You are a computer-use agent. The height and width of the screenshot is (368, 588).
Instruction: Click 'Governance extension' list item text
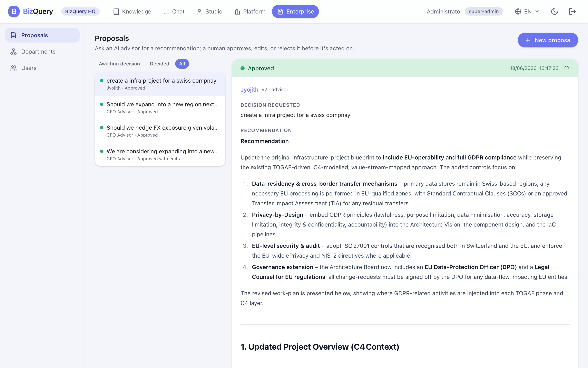[282, 267]
